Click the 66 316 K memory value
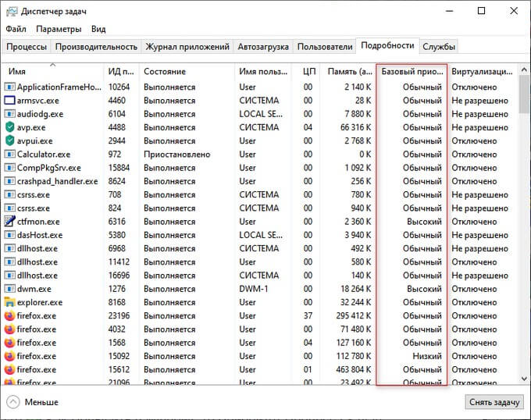The height and width of the screenshot is (420, 531). (x=355, y=127)
